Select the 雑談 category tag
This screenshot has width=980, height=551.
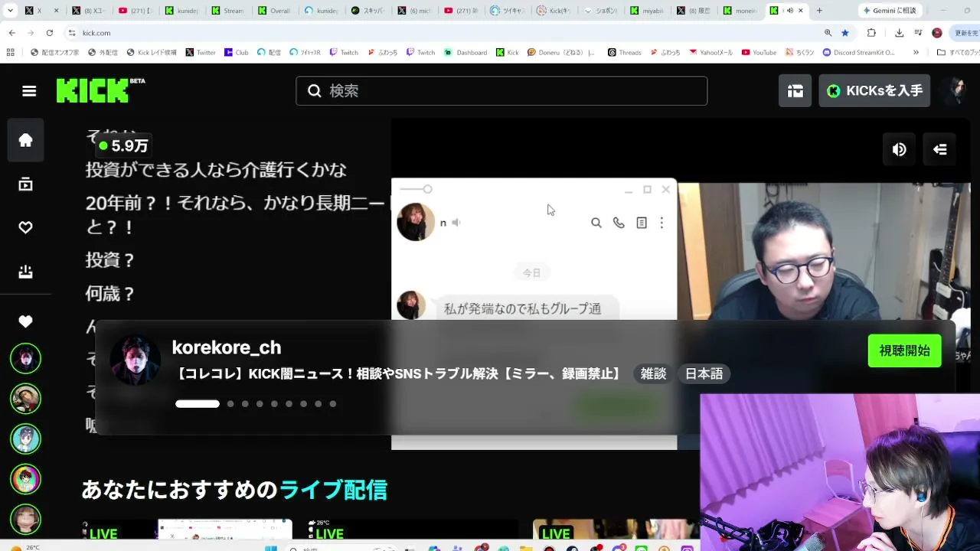(653, 374)
